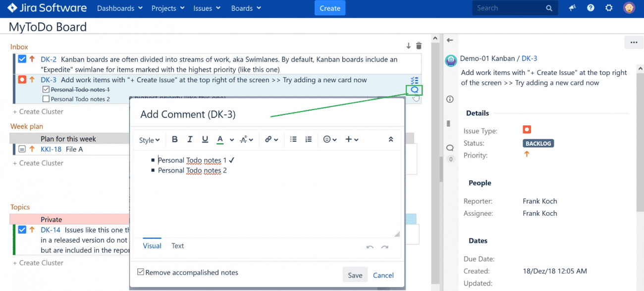644x291 pixels.
Task: Open the more actions ellipsis button
Action: point(634,43)
